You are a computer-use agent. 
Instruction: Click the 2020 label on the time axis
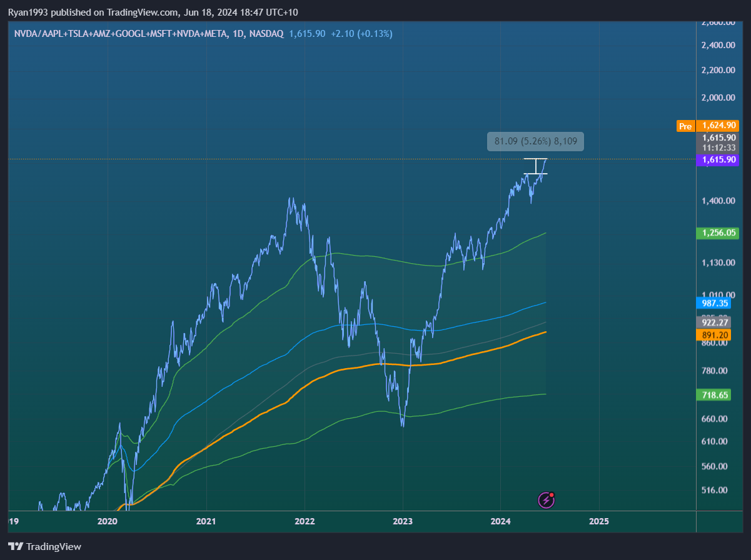pyautogui.click(x=108, y=521)
